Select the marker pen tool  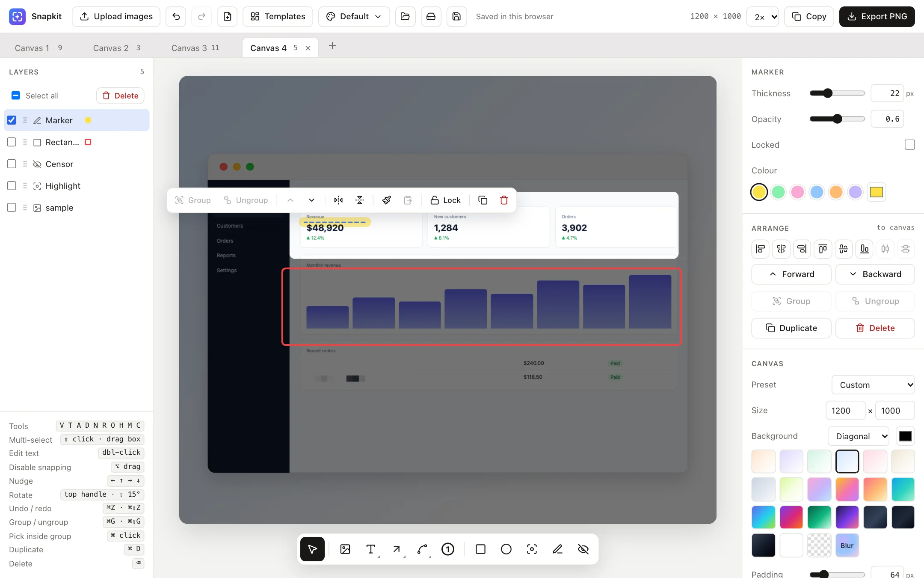pos(557,549)
